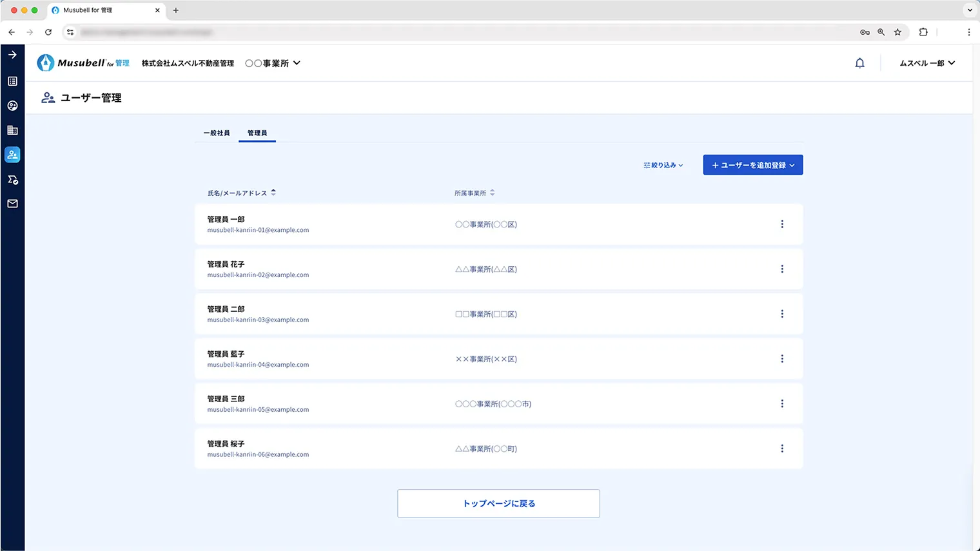Switch to the 一般社員 tab
Image resolution: width=980 pixels, height=551 pixels.
[217, 132]
